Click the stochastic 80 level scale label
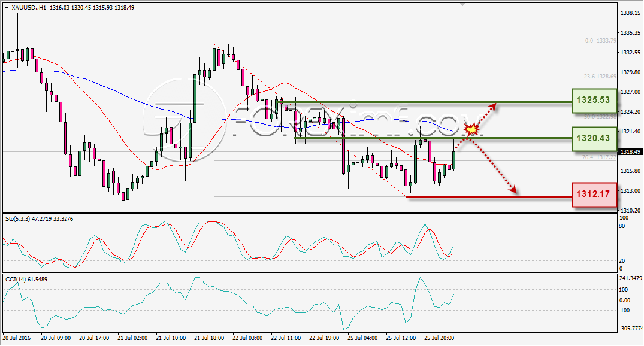The image size is (644, 346). [622, 226]
